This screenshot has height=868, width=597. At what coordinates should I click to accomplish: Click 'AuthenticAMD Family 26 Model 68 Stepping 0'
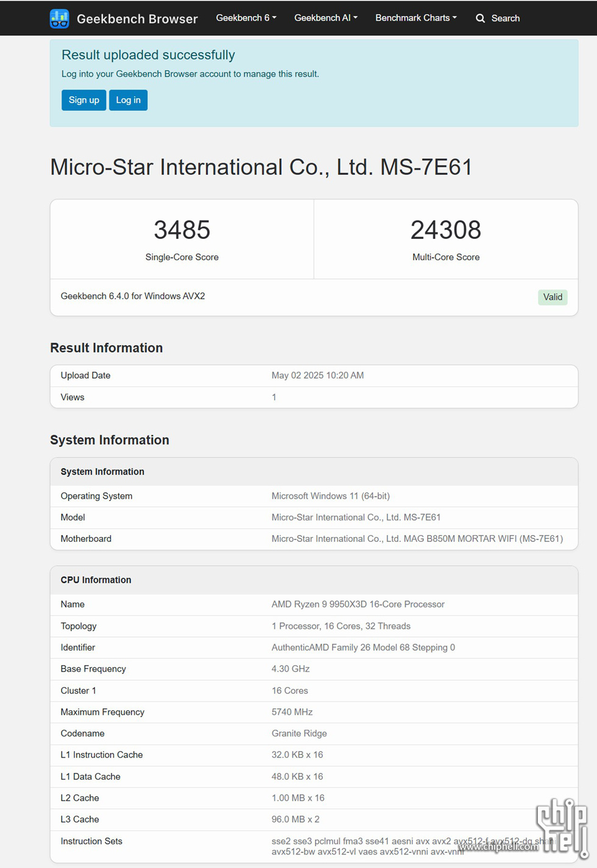tap(363, 647)
